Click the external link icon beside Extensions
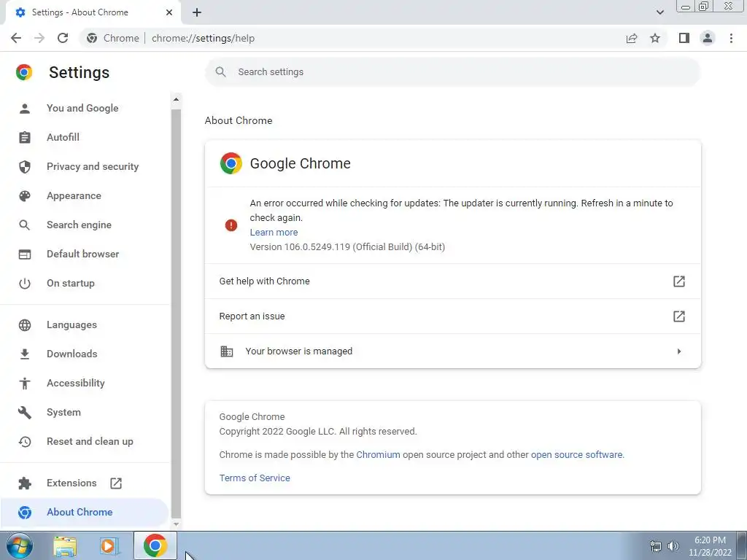This screenshot has width=747, height=560. (116, 483)
